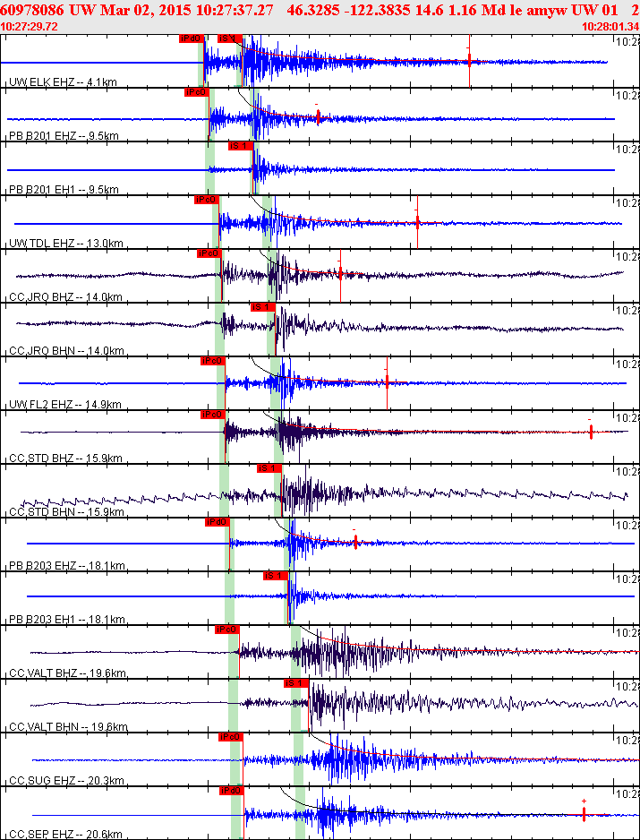Click the red coda end marker on CC STD BHZ
The height and width of the screenshot is (840, 640).
pos(591,432)
